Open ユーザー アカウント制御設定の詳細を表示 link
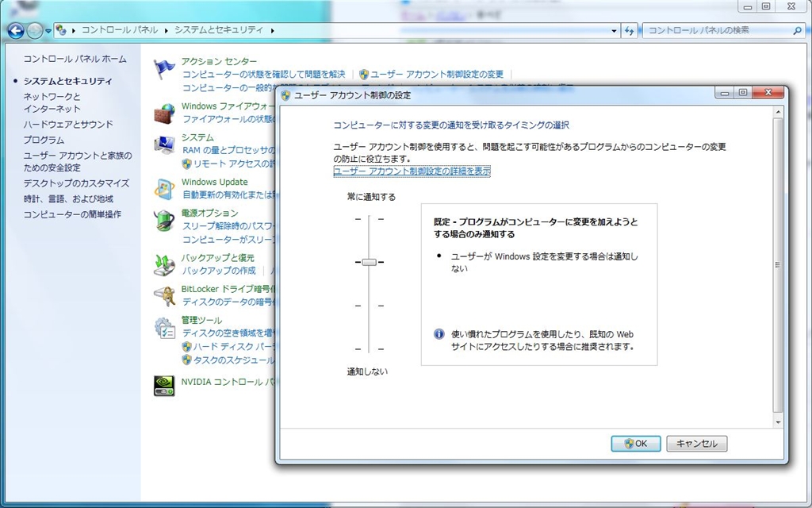The height and width of the screenshot is (508, 812). click(x=412, y=171)
